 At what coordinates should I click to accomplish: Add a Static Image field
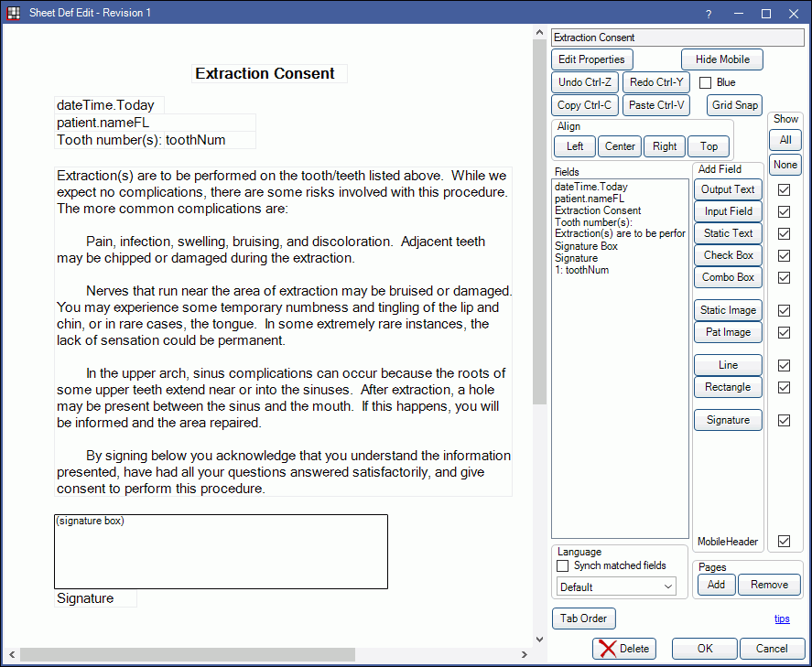click(728, 310)
